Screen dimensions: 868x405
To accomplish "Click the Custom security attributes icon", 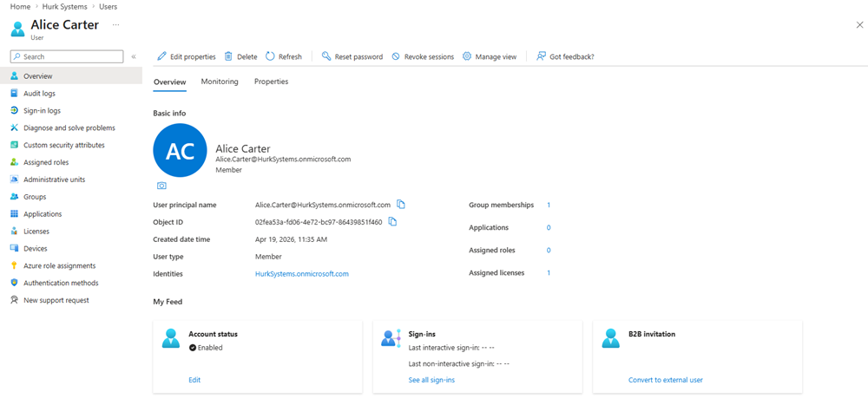I will (15, 145).
